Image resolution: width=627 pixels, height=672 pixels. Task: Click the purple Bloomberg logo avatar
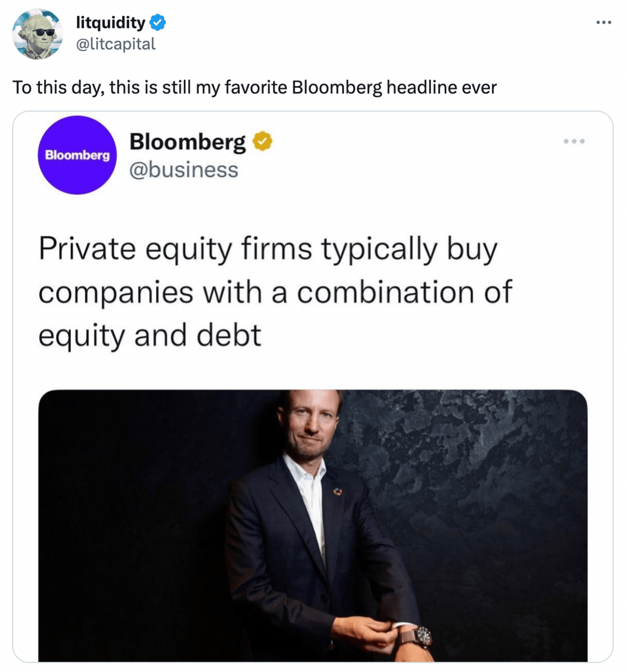pos(77,155)
